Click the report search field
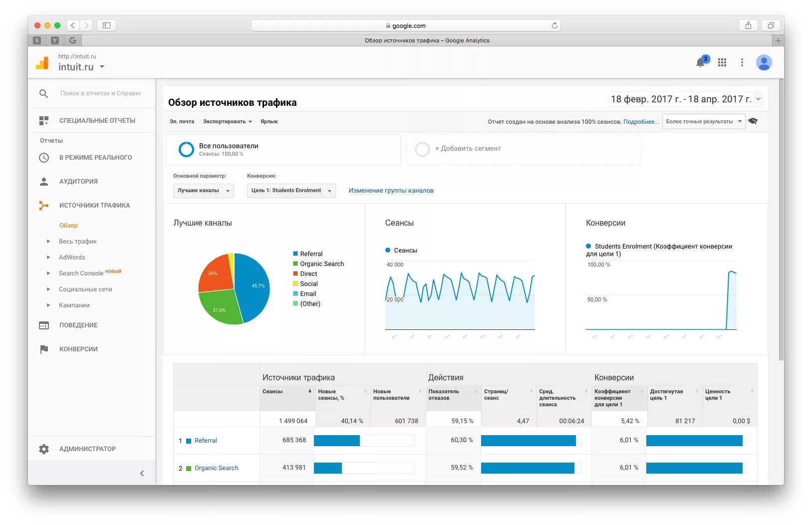 [x=100, y=93]
